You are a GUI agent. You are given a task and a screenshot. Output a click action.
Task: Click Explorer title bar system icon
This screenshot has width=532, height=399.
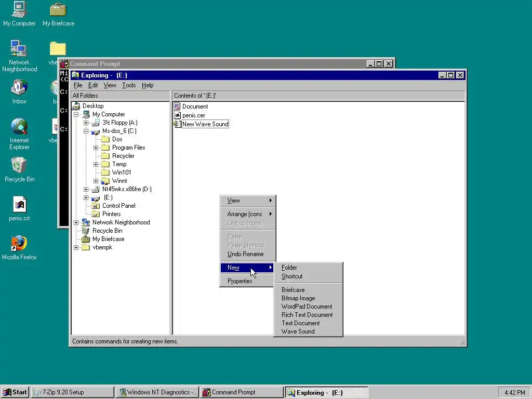75,75
